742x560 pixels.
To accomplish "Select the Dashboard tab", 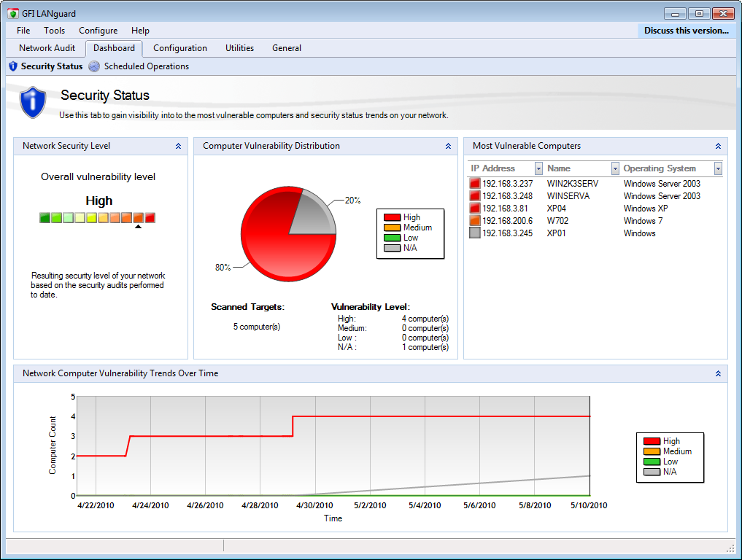I will [x=114, y=48].
